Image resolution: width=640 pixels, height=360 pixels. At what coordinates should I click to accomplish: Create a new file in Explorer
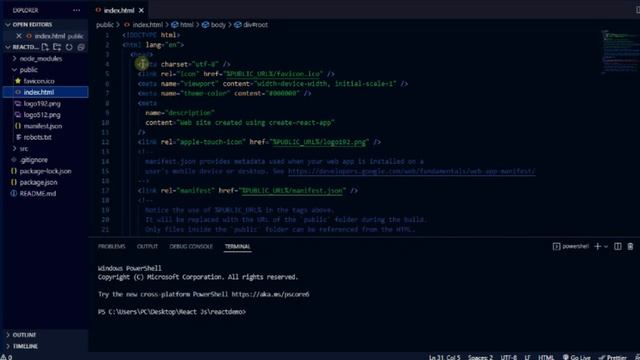[45, 47]
